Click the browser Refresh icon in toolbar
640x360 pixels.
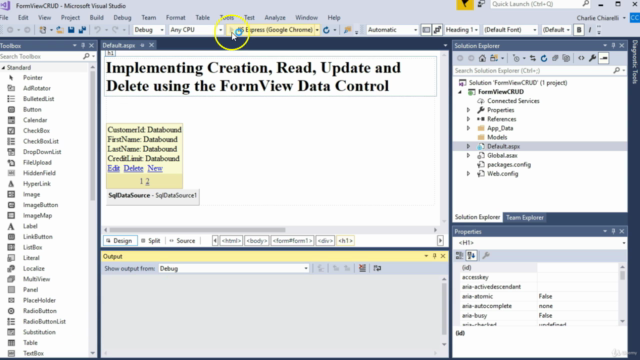click(x=326, y=30)
